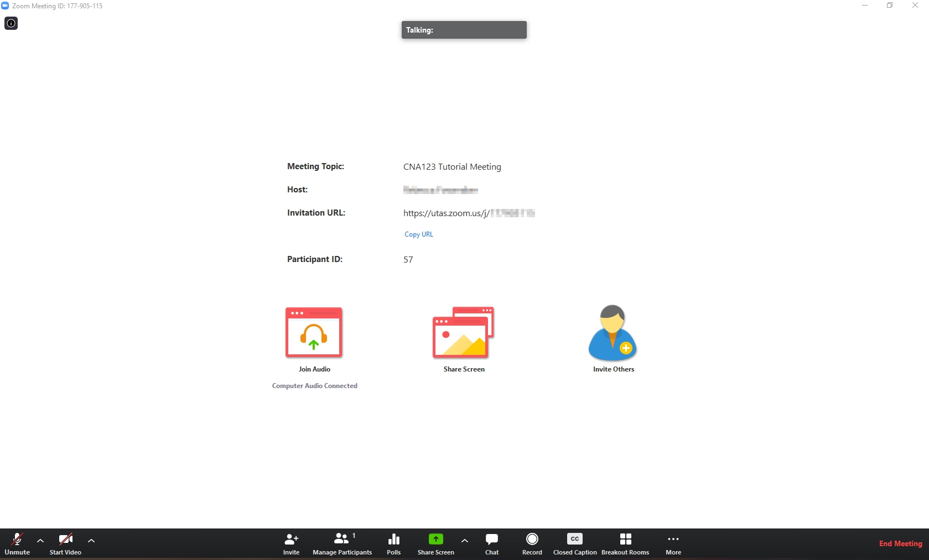
Task: Click the large Share Screen picture icon
Action: pos(464,332)
